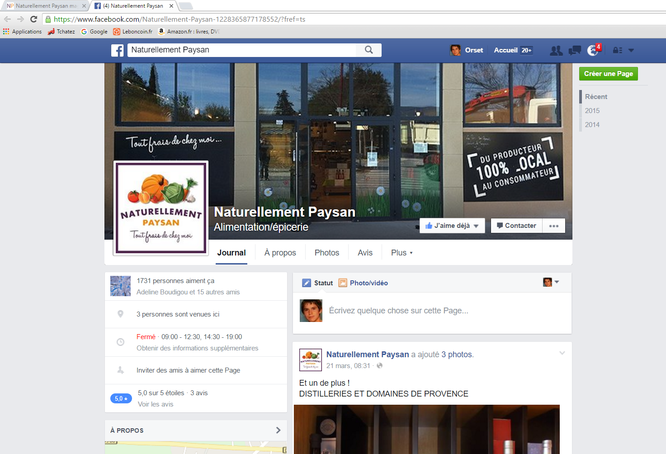Click 3 personnes sont venues ici
Image resolution: width=666 pixels, height=454 pixels.
pyautogui.click(x=178, y=314)
